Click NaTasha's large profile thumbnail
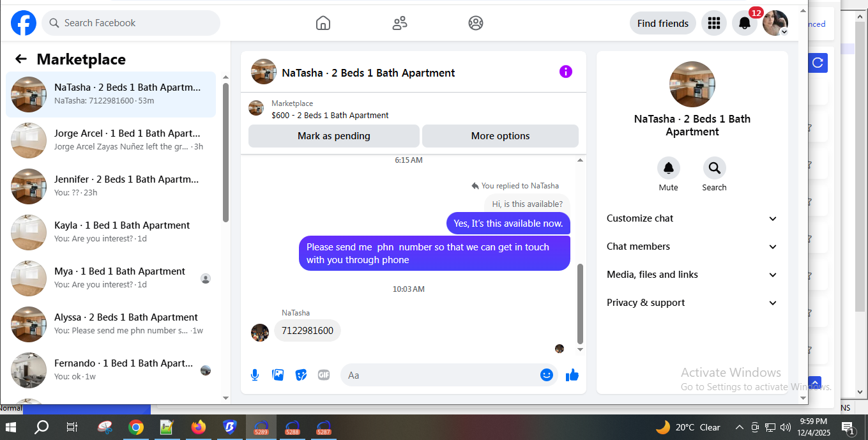Image resolution: width=868 pixels, height=440 pixels. 692,84
